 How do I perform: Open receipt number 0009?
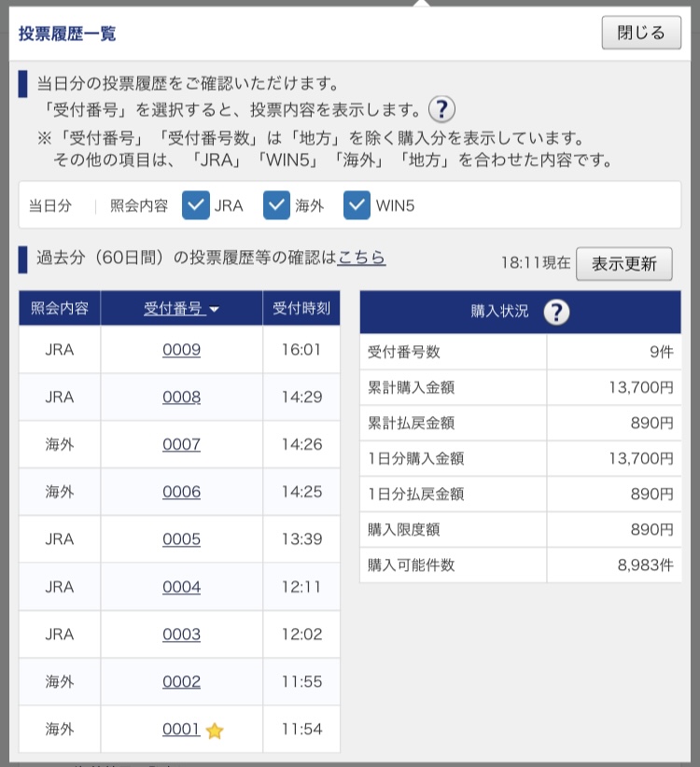click(181, 350)
